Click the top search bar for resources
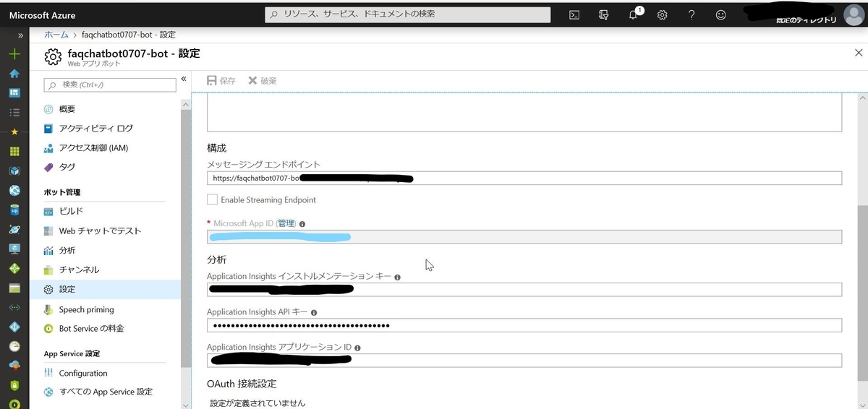 click(407, 14)
